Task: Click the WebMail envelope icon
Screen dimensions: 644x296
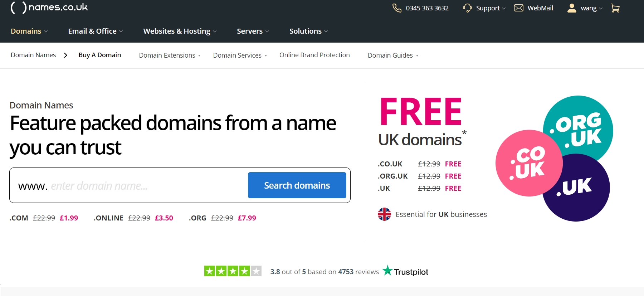Action: (x=519, y=8)
